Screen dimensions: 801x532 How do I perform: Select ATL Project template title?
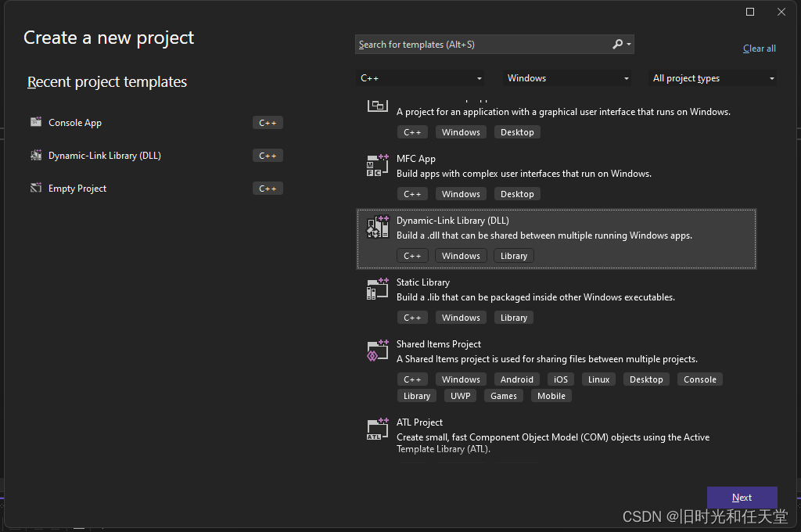tap(419, 422)
